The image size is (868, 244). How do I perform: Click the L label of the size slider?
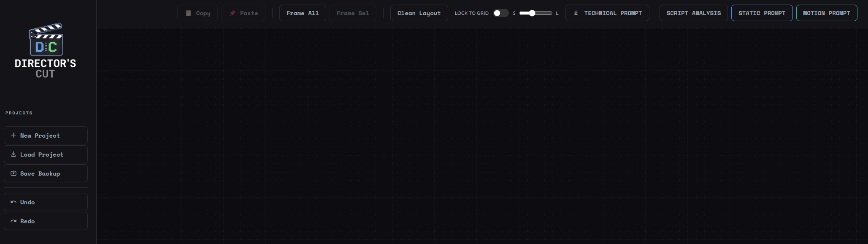point(557,13)
